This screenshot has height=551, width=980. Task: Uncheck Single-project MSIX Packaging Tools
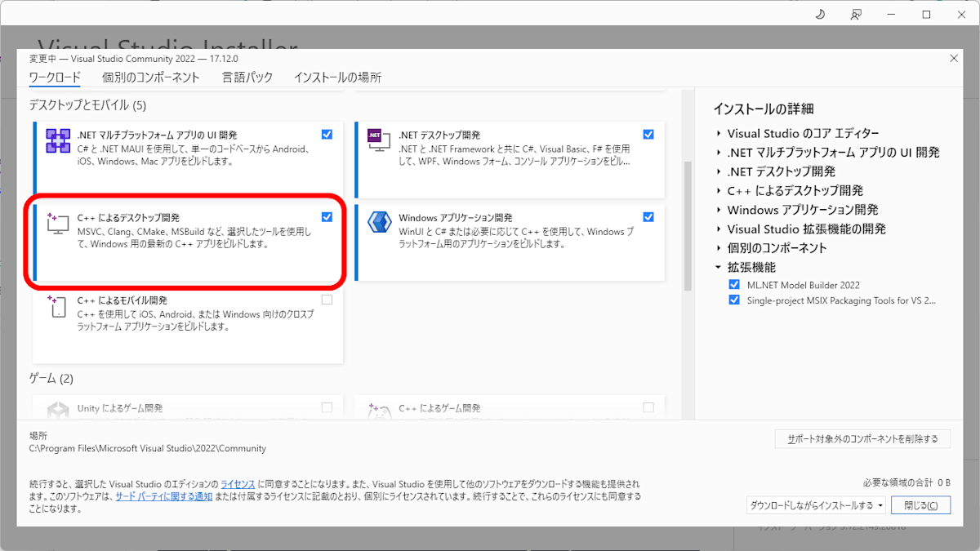[734, 300]
